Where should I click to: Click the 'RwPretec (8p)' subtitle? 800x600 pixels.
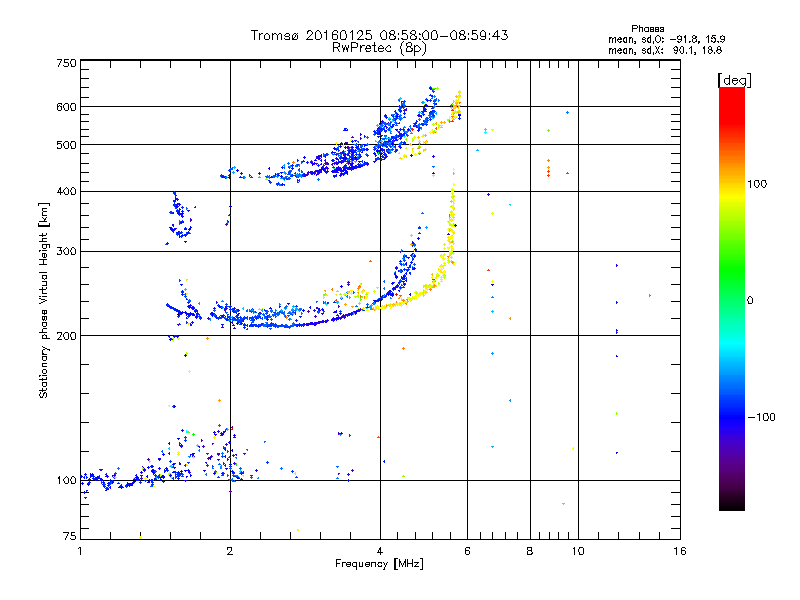(x=379, y=48)
